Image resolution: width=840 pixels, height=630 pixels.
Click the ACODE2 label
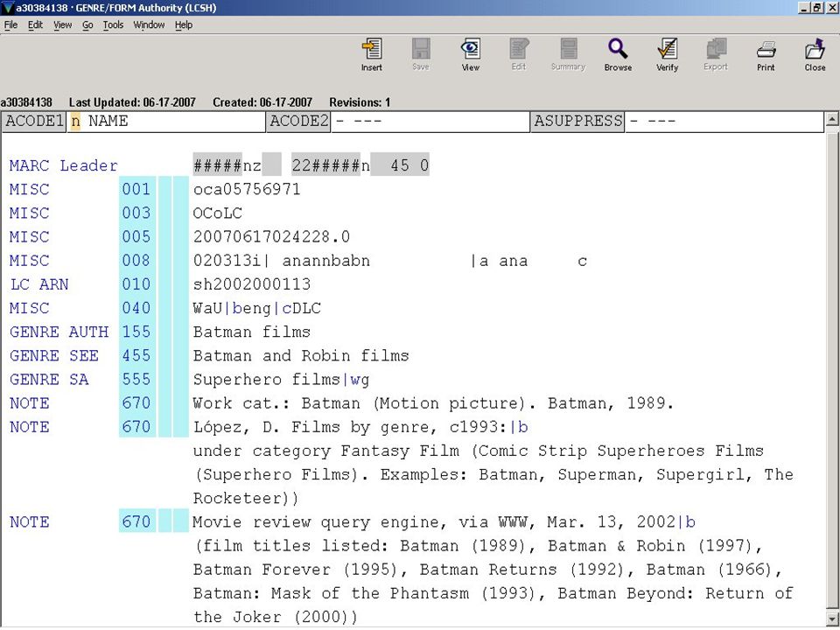pyautogui.click(x=299, y=121)
